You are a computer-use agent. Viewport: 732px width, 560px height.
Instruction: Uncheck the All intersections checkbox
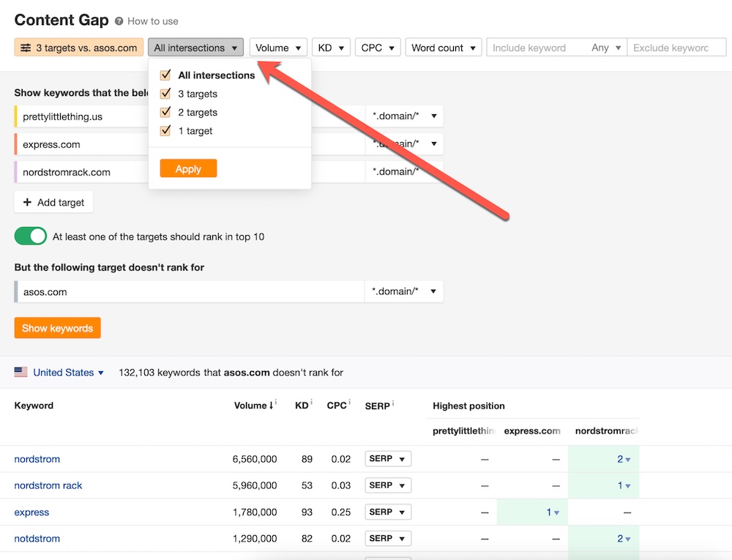coord(165,75)
